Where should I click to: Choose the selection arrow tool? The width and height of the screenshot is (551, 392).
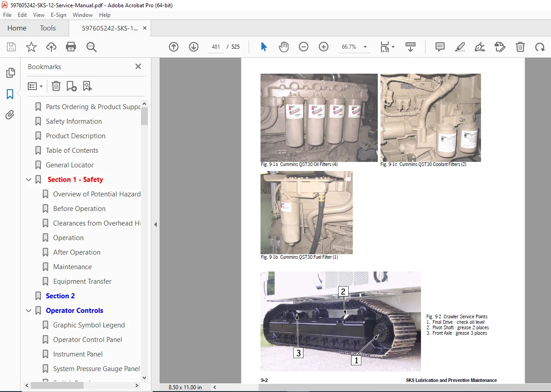[264, 47]
